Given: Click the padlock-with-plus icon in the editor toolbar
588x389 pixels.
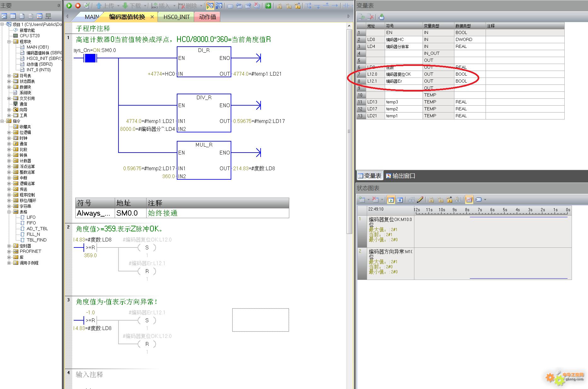Looking at the screenshot, I should (x=297, y=6).
